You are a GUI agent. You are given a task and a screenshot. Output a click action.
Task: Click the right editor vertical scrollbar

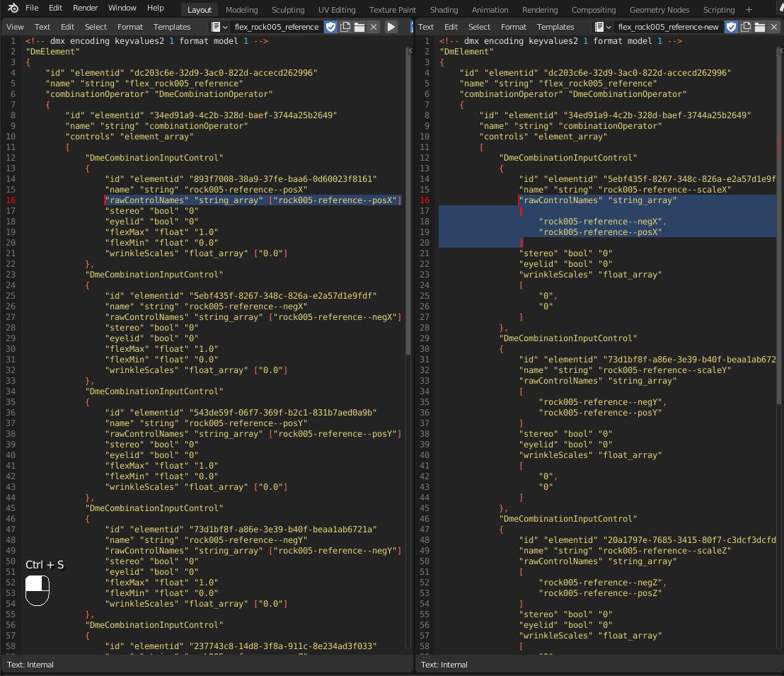[x=779, y=227]
